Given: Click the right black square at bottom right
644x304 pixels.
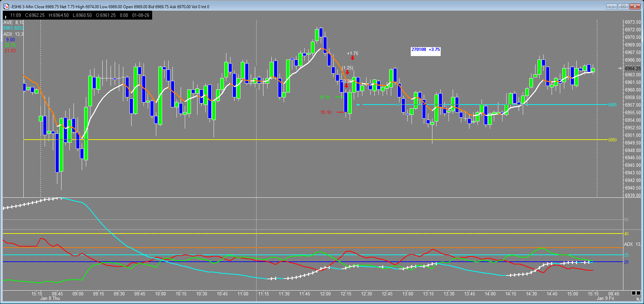Looking at the screenshot, I should tap(639, 293).
